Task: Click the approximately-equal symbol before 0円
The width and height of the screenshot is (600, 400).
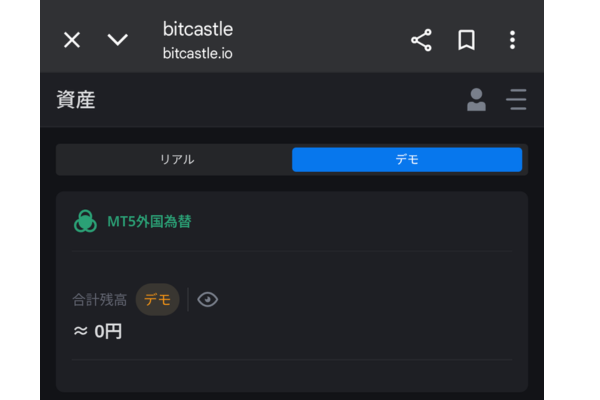Action: point(80,331)
